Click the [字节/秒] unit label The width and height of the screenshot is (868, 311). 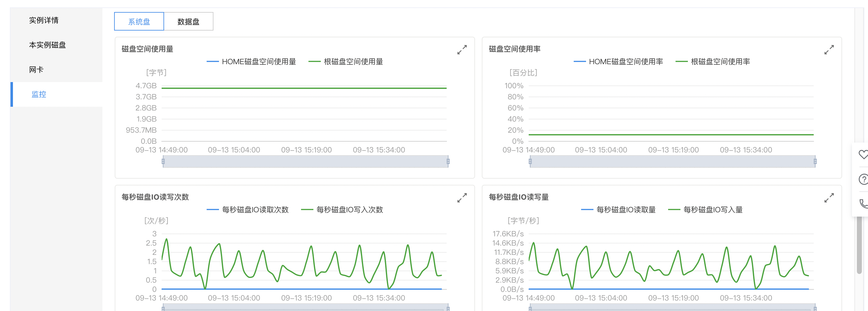[x=523, y=221]
